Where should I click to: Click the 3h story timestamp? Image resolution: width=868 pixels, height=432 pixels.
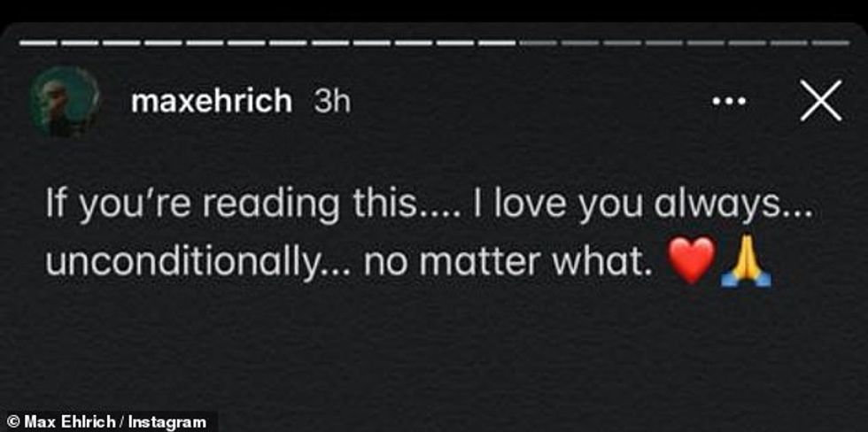coord(333,103)
